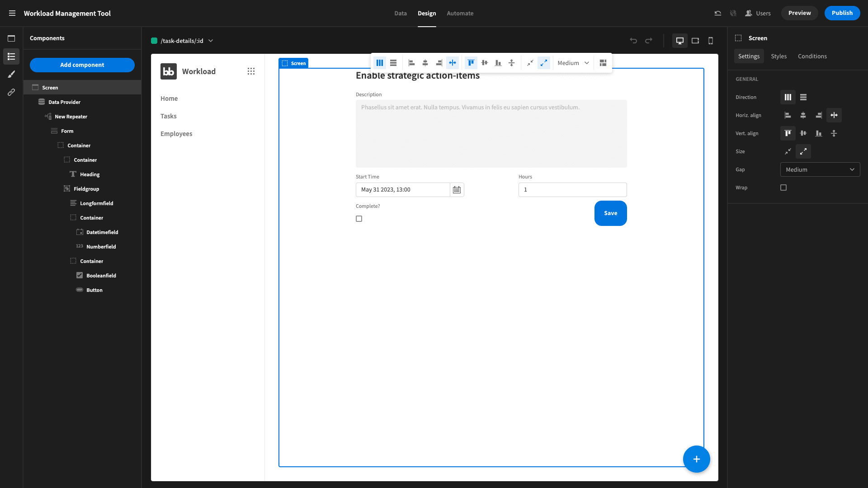Open the Gap Medium dropdown in Settings
868x488 pixels.
[820, 169]
